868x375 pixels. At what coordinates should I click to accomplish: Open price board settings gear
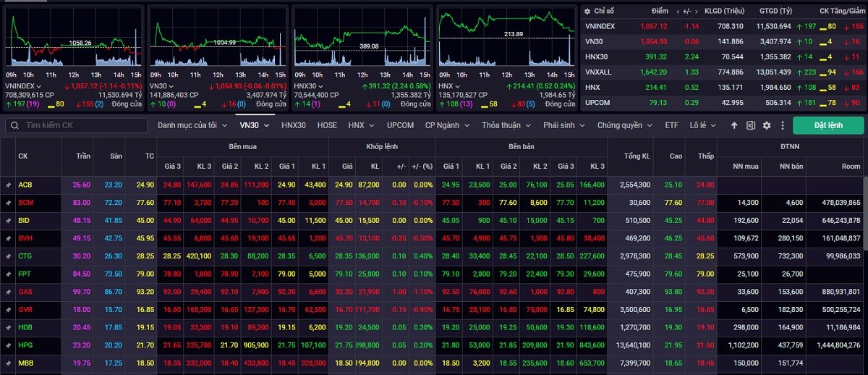pyautogui.click(x=767, y=125)
